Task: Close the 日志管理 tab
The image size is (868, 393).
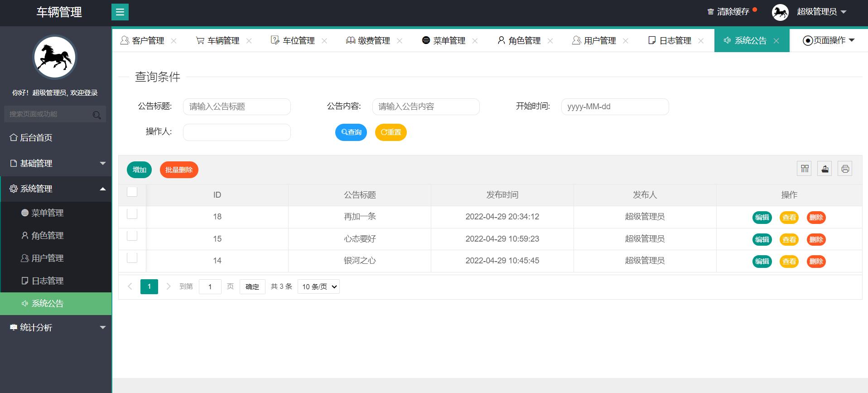Action: [x=701, y=41]
